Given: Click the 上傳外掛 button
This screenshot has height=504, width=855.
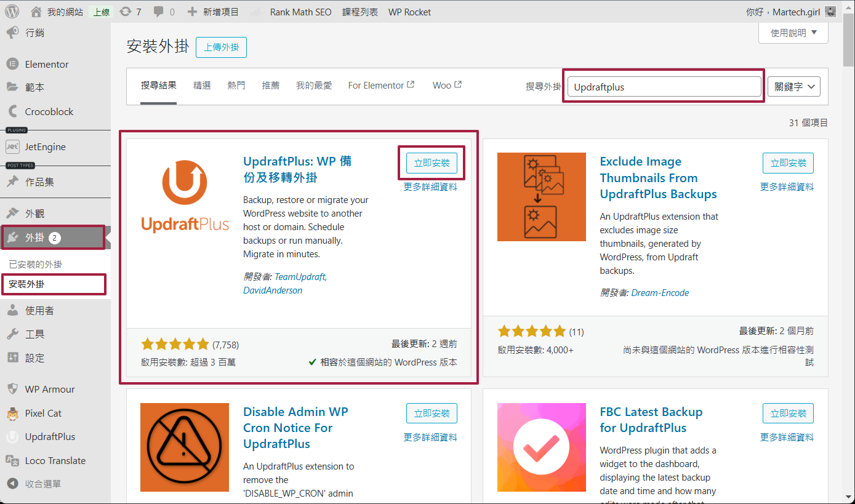Looking at the screenshot, I should [221, 47].
